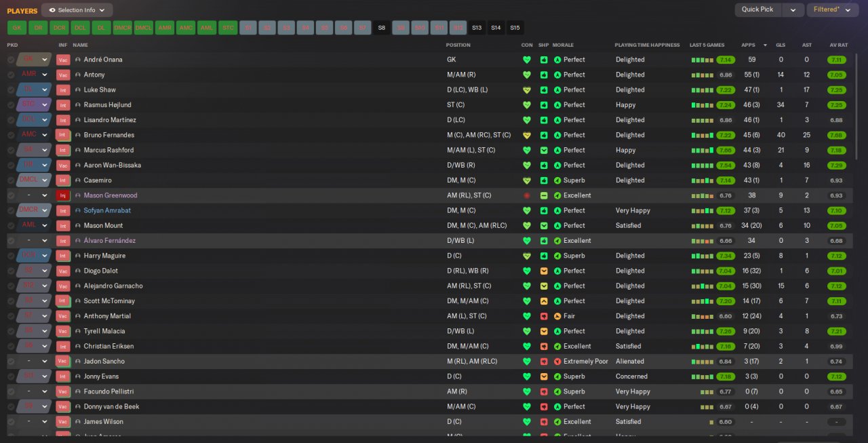This screenshot has width=868, height=443.
Task: Open Álvaro Fernández's player profile
Action: (x=109, y=241)
